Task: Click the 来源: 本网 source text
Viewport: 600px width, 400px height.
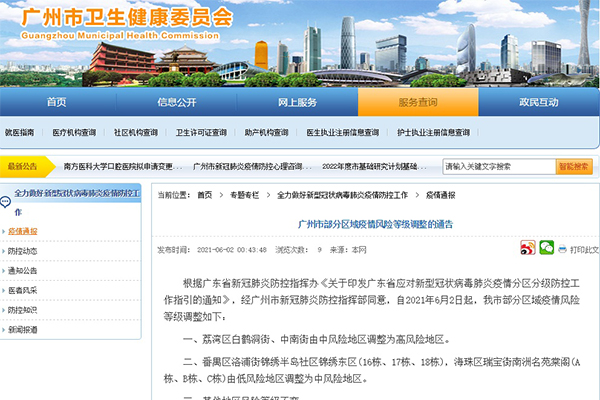Action: click(348, 250)
